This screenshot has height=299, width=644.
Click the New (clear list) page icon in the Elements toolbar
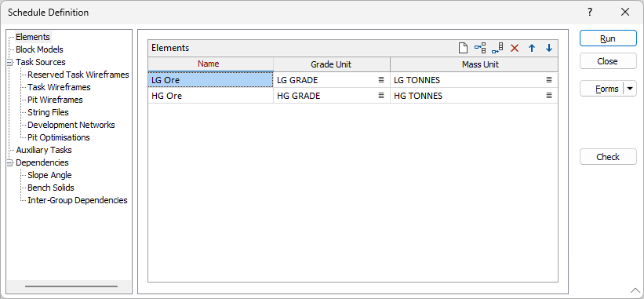[463, 48]
